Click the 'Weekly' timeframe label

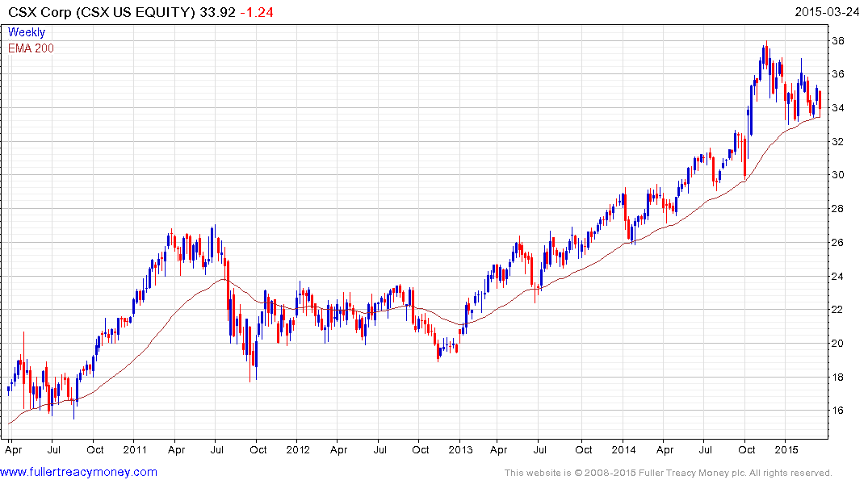pos(26,32)
